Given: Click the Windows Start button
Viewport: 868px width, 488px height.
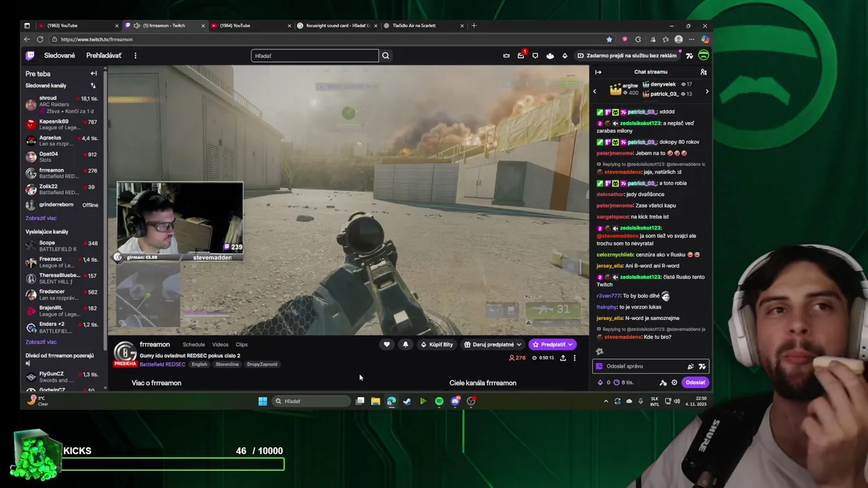Looking at the screenshot, I should [x=262, y=401].
